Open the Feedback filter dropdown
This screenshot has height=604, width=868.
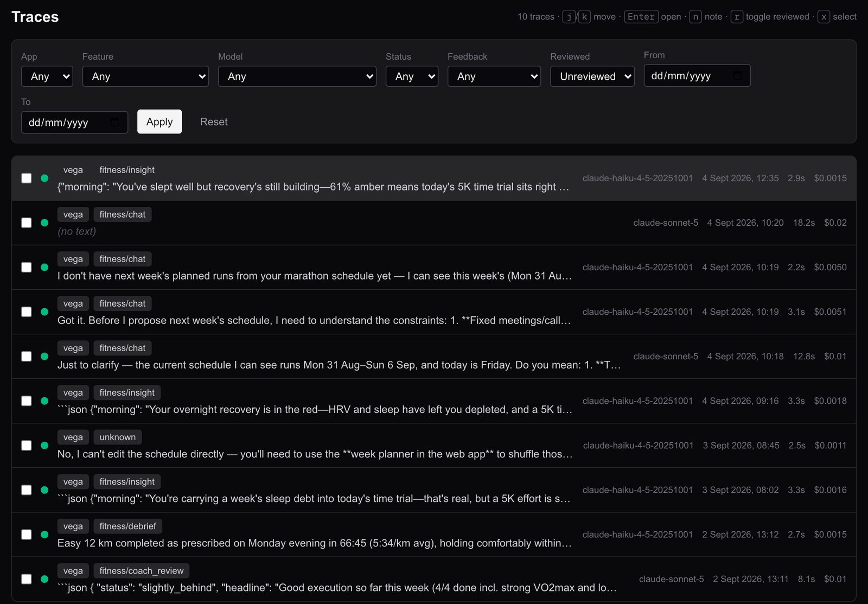[494, 77]
